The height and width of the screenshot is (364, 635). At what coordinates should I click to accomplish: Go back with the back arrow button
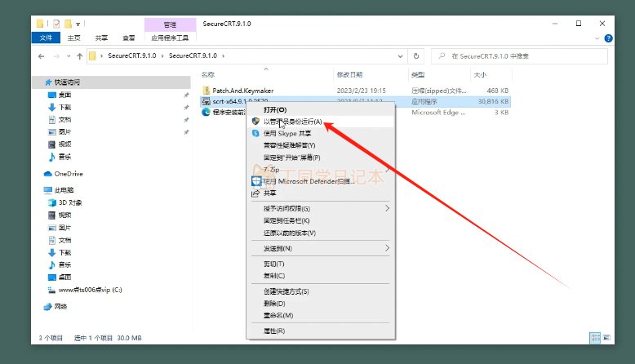point(41,56)
